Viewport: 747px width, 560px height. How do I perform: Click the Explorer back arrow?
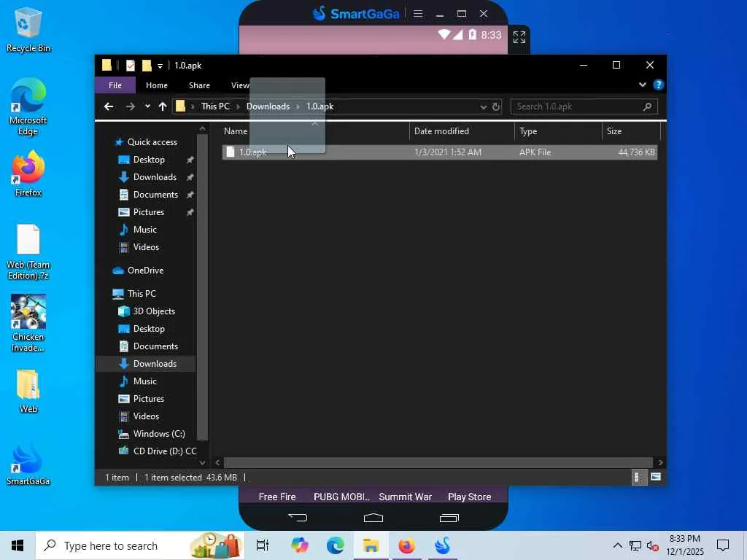click(109, 106)
